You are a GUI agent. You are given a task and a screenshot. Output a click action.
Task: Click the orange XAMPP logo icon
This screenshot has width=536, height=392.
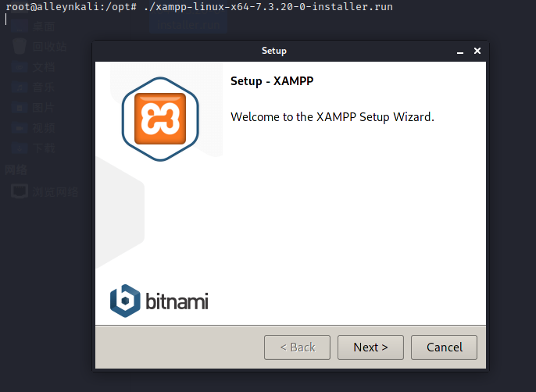pos(160,119)
